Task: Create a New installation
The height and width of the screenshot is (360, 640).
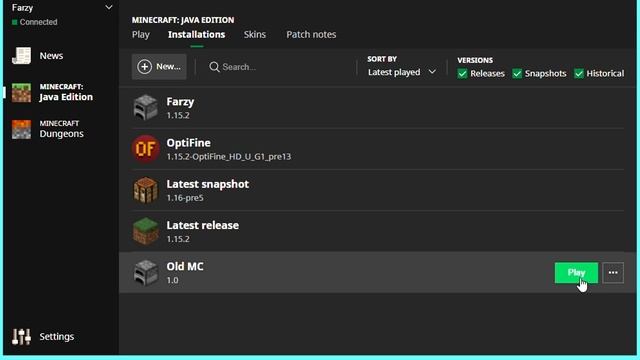Action: tap(159, 67)
